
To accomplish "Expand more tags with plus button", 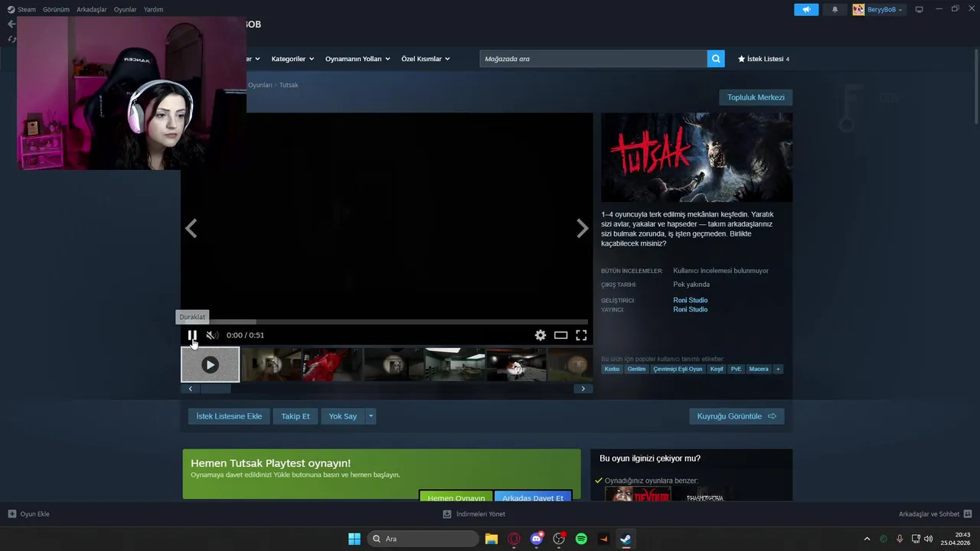I will click(x=778, y=369).
